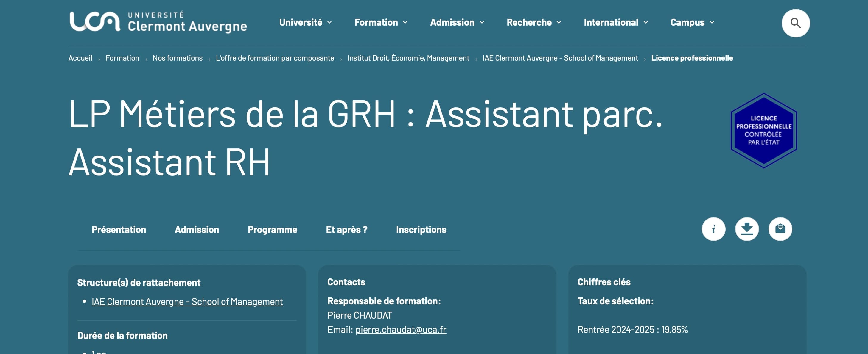Expand the Université menu
This screenshot has width=868, height=354.
click(x=306, y=22)
